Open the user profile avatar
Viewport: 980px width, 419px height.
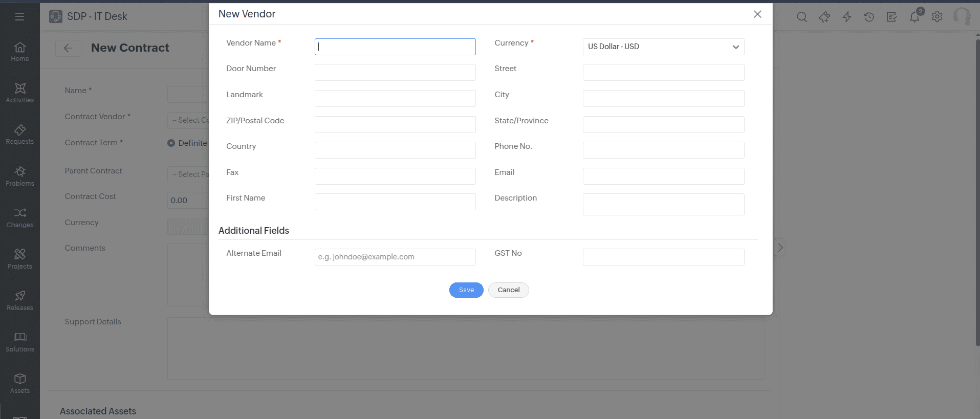pos(962,17)
